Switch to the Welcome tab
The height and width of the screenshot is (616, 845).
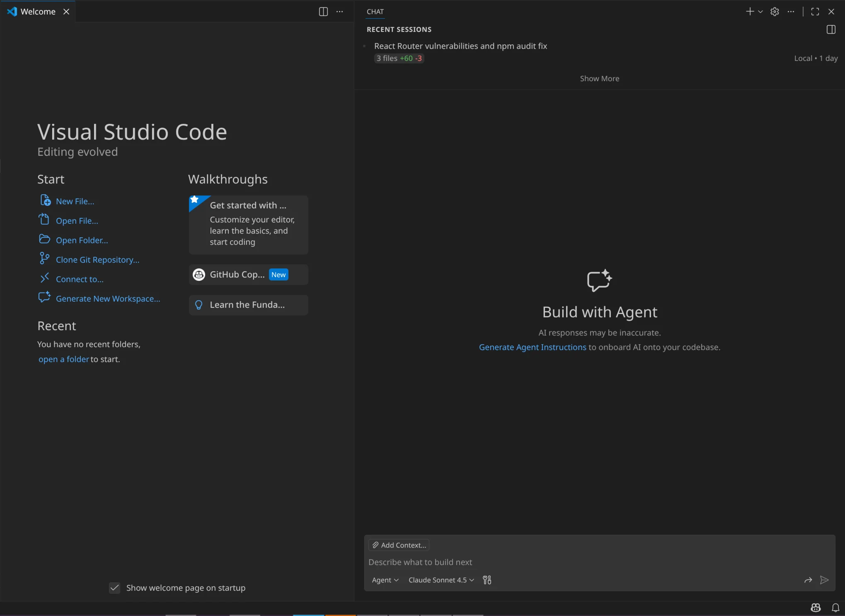[38, 12]
